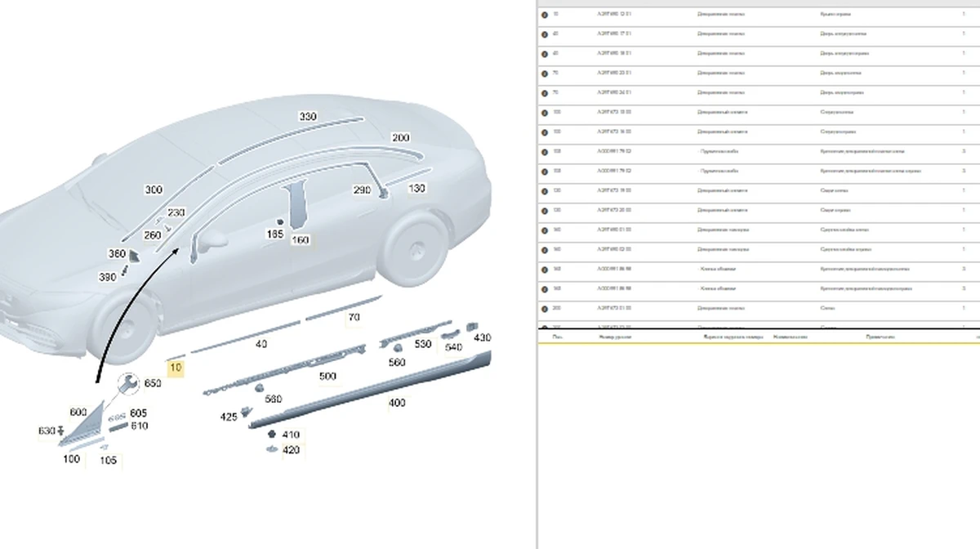Click the wrench icon next to callout 650
The image size is (980, 549).
(127, 383)
